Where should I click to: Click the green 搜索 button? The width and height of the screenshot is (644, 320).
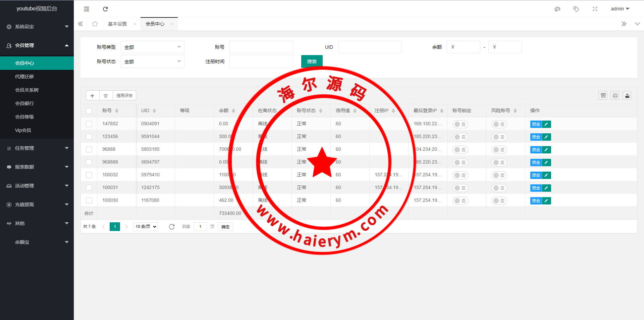312,61
